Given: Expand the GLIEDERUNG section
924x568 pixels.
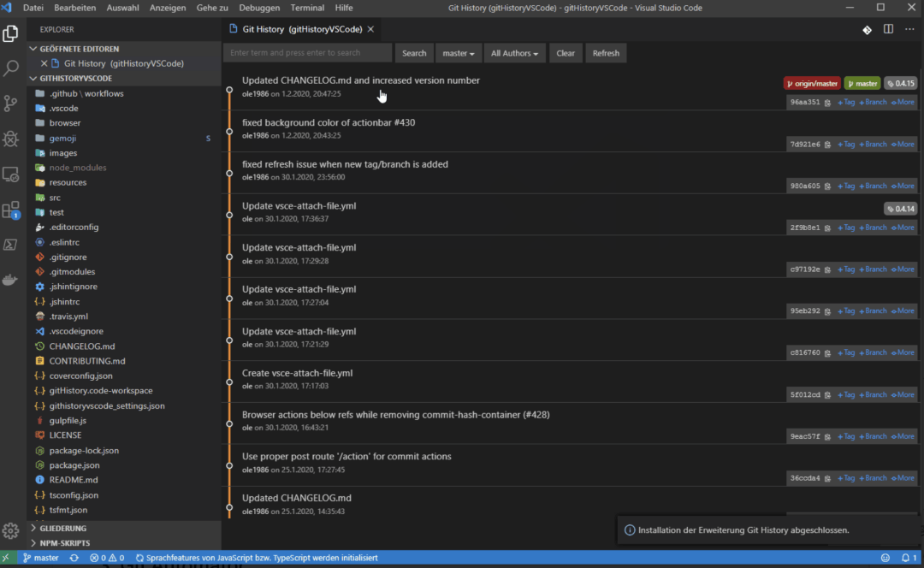Looking at the screenshot, I should point(63,529).
